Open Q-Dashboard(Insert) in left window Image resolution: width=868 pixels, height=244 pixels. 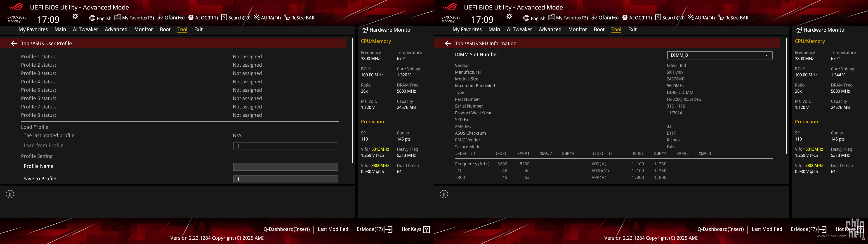tap(286, 229)
